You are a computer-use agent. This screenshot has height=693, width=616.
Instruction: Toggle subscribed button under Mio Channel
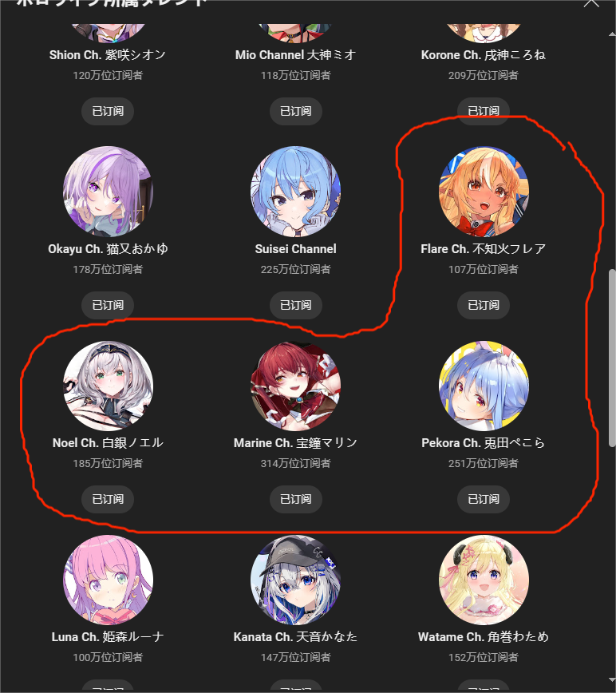pos(296,111)
